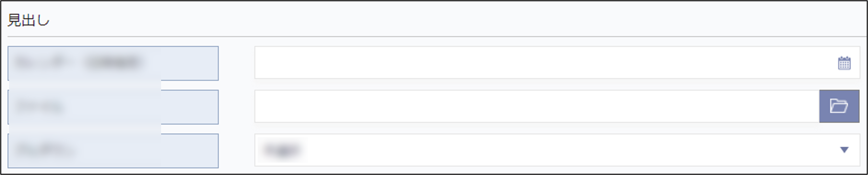The width and height of the screenshot is (868, 175).
Task: Show list options via the down-pointing triangle
Action: 844,150
